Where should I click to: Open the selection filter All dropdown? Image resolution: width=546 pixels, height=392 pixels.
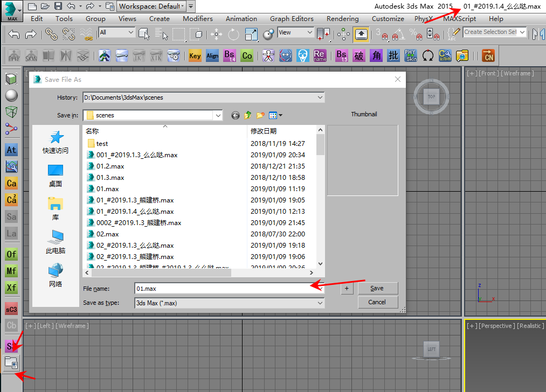pos(116,32)
